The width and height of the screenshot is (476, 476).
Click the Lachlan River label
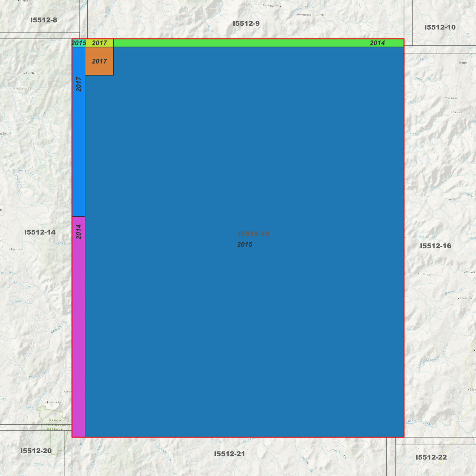click(419, 422)
